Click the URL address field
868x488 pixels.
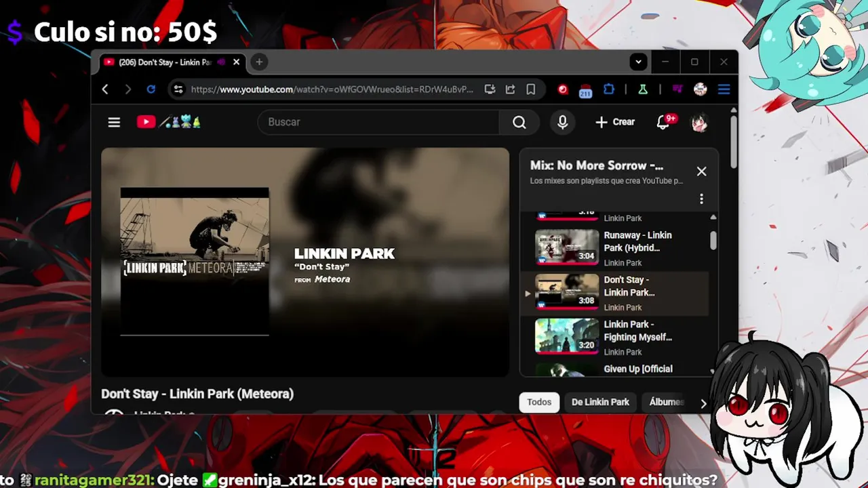point(332,89)
